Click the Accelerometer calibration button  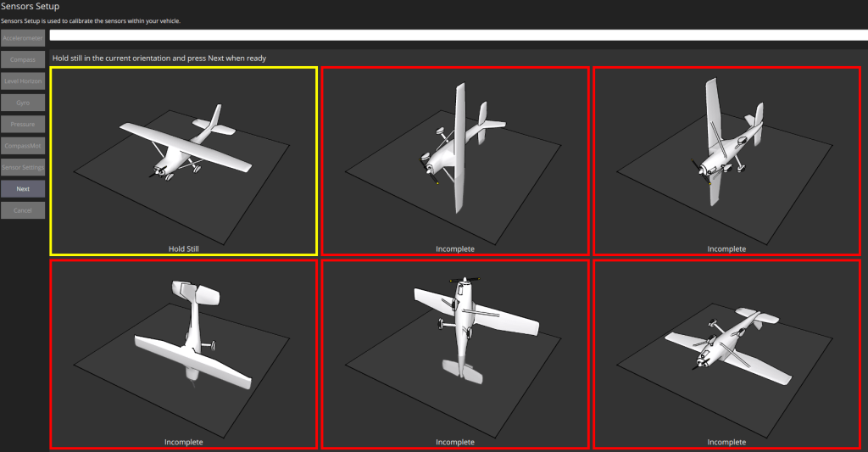click(x=23, y=38)
